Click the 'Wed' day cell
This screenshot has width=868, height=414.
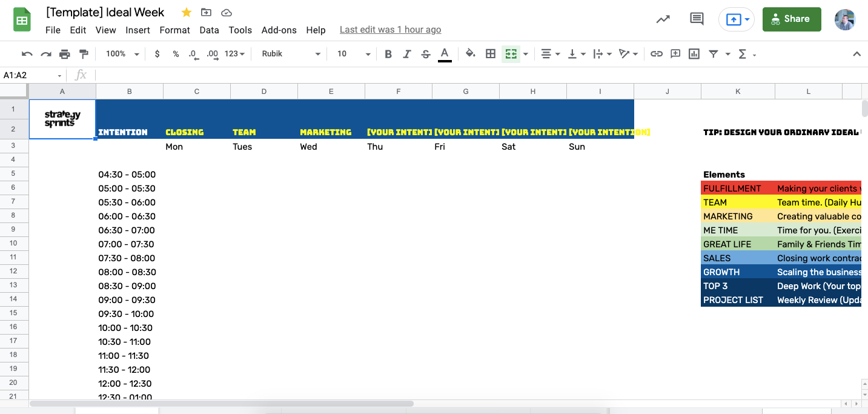[x=331, y=147]
